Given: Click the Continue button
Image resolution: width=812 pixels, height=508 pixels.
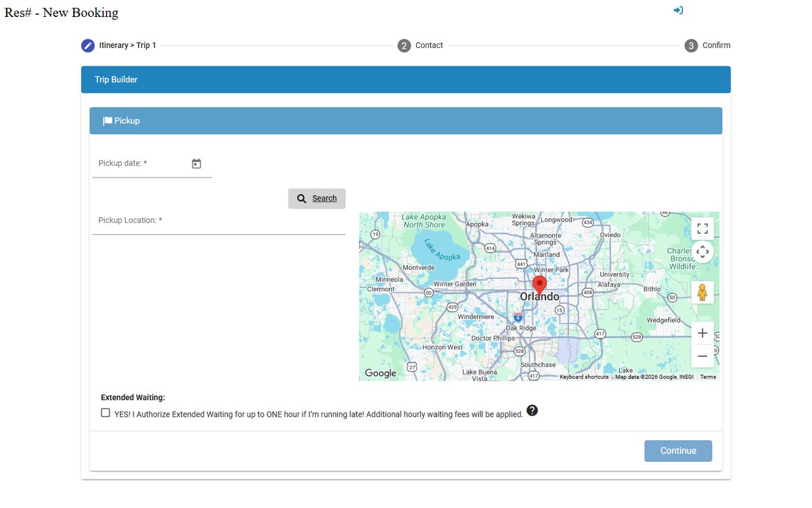Looking at the screenshot, I should (678, 451).
